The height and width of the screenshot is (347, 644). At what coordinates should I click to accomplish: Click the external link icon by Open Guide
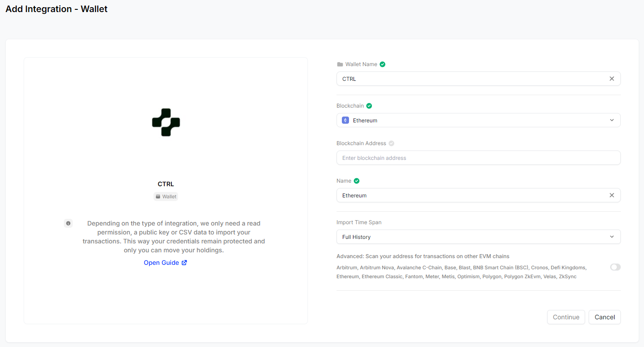pos(184,263)
